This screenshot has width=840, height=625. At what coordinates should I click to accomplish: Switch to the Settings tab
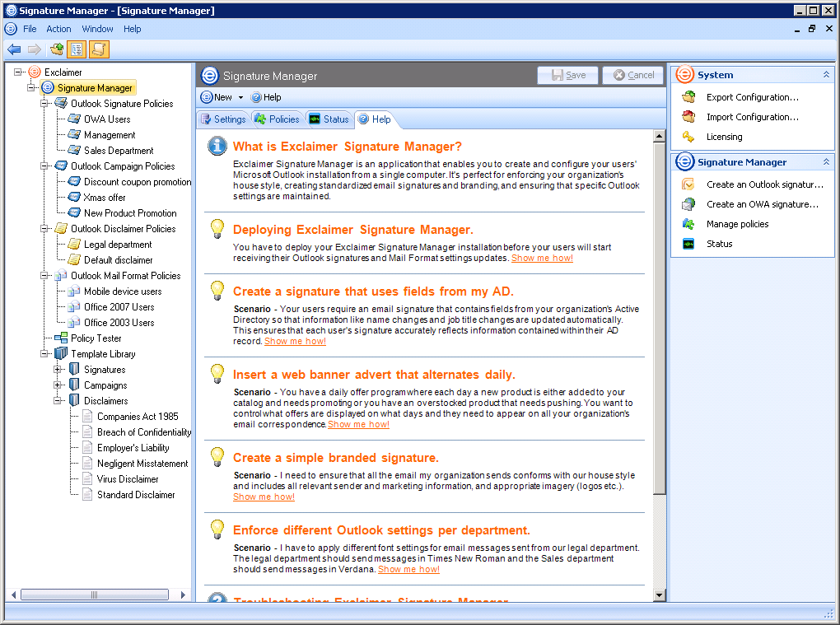(x=223, y=119)
